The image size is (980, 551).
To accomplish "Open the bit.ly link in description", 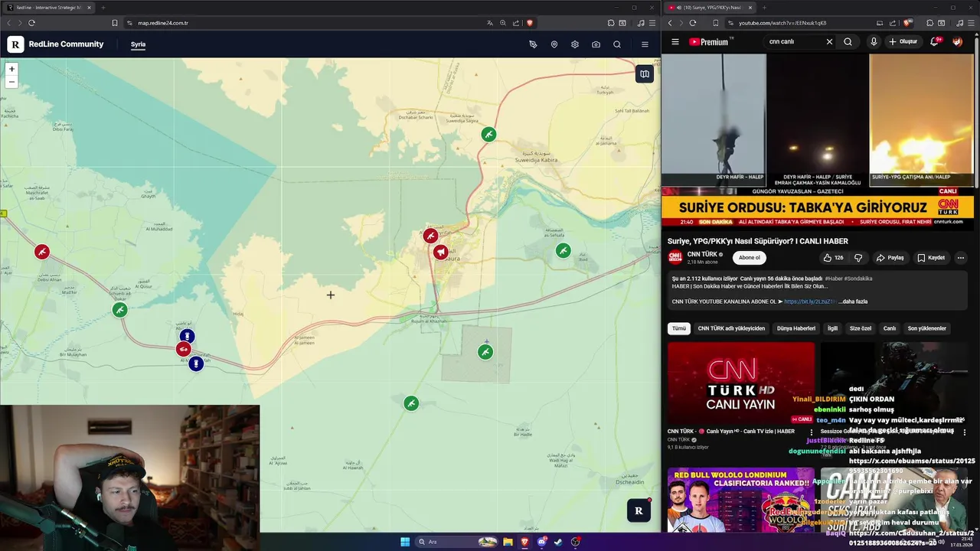I will click(x=809, y=302).
